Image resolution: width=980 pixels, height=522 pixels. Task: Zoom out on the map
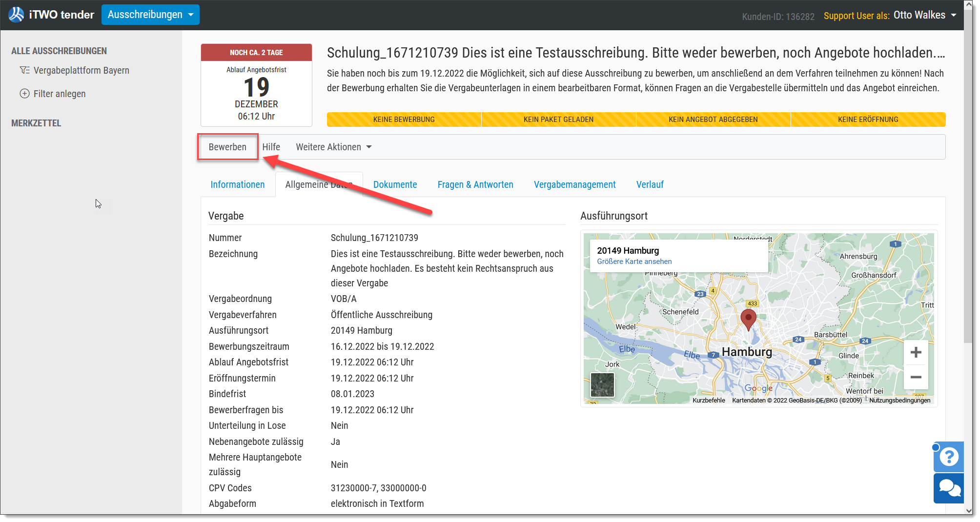coord(916,377)
